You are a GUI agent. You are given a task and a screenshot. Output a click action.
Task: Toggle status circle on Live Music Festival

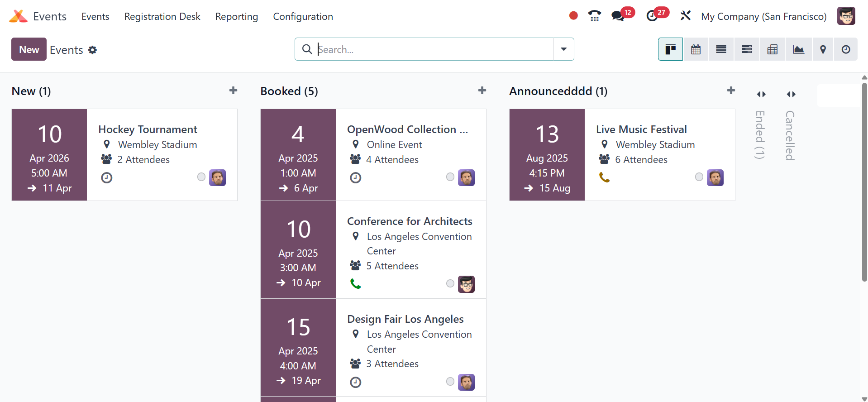(x=699, y=177)
